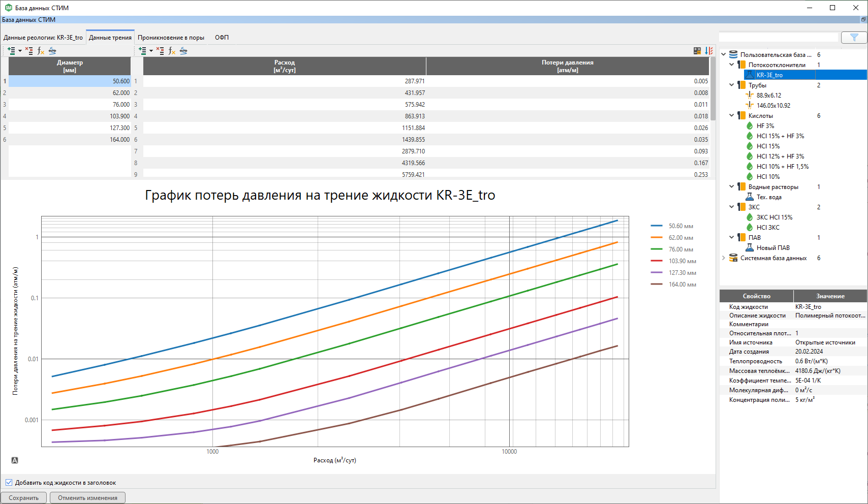Collapse the Водные растворы folder
This screenshot has width=868, height=504.
tap(732, 186)
